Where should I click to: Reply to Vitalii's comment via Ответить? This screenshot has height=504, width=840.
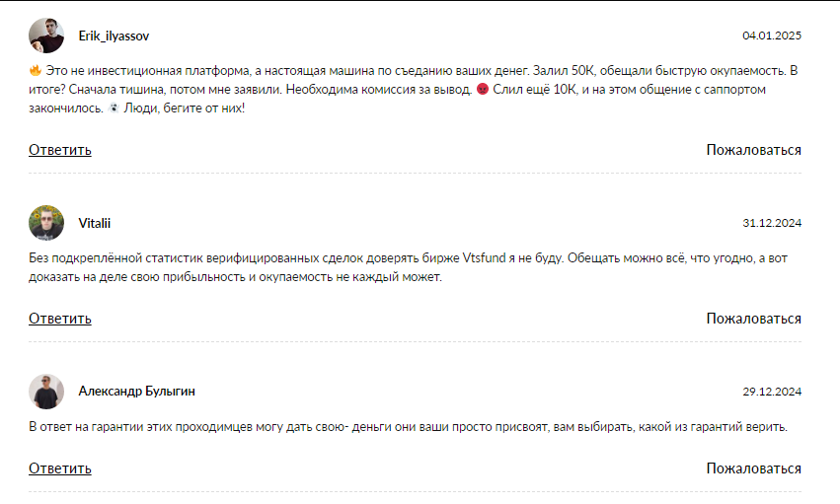click(x=60, y=319)
